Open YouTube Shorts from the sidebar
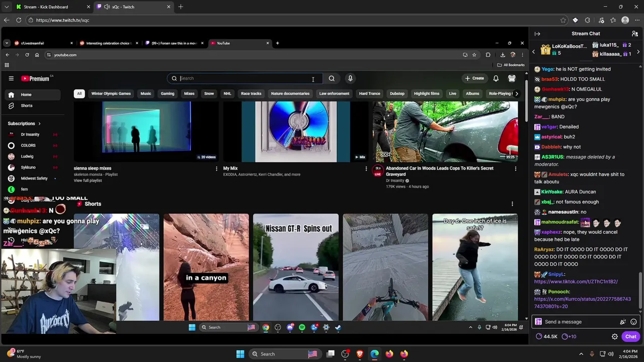Image resolution: width=644 pixels, height=362 pixels. [32, 106]
